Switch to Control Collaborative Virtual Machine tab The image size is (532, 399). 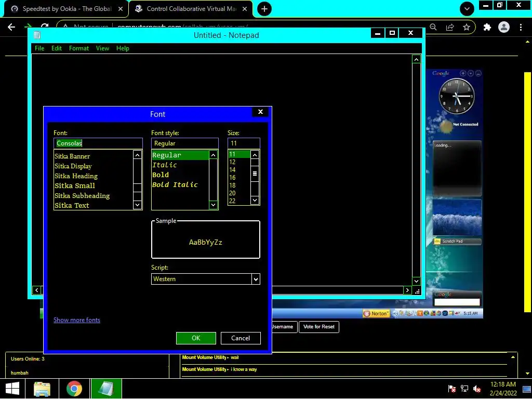(191, 9)
